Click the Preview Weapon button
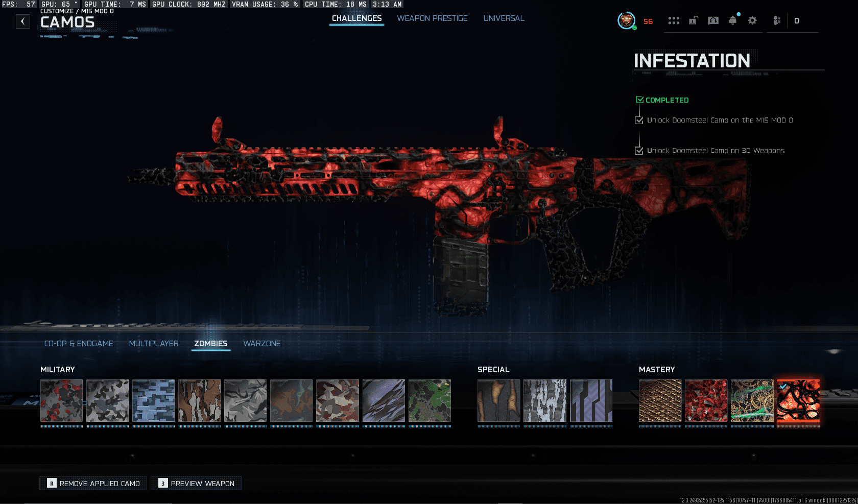Viewport: 858px width, 504px height. coord(196,483)
